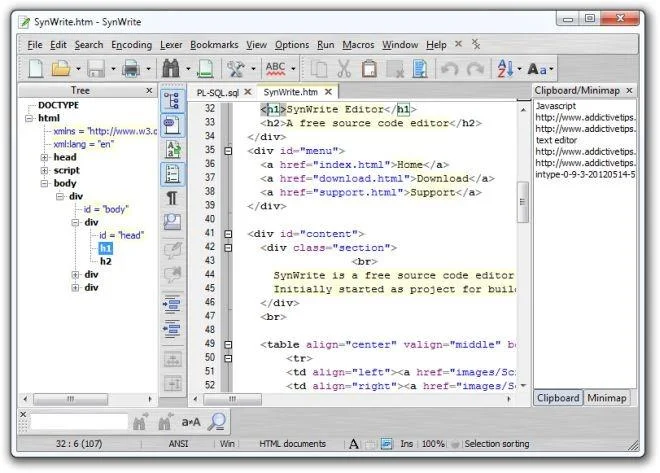660x473 pixels.
Task: Click the Ins insert mode status entry
Action: pos(407,444)
